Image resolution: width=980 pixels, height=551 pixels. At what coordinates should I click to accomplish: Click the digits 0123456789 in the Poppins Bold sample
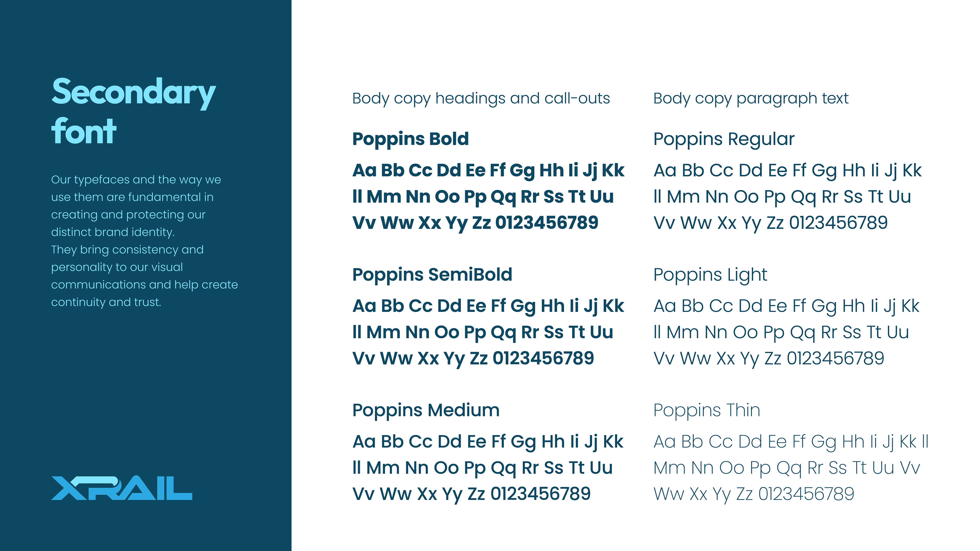tap(547, 223)
